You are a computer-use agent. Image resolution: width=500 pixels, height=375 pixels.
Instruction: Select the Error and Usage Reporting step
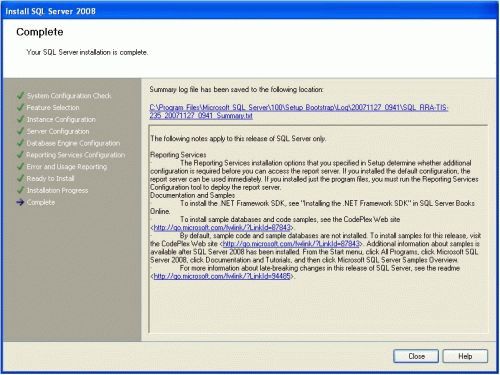67,167
